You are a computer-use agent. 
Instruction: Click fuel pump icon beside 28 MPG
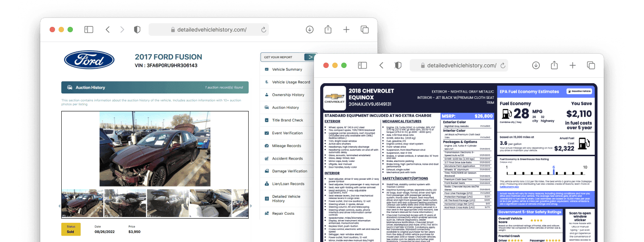(x=506, y=114)
